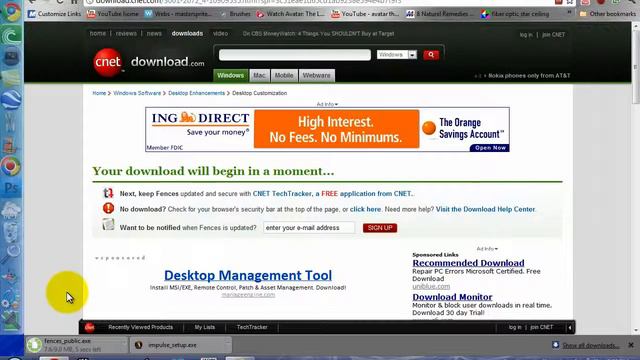This screenshot has width=640, height=360.
Task: Click the red search magnifier button
Action: (431, 55)
